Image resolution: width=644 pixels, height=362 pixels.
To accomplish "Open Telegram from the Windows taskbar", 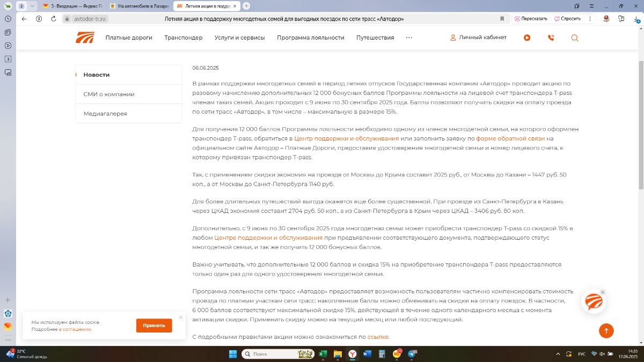I will coord(412,354).
